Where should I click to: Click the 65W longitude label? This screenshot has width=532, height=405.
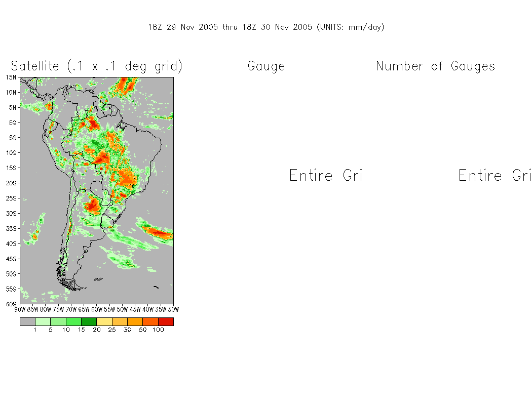[x=84, y=309]
